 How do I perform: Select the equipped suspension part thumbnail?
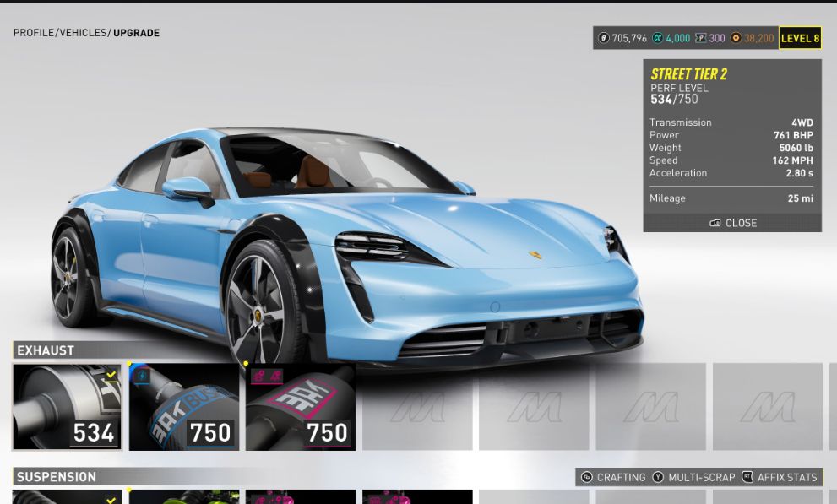click(68, 497)
